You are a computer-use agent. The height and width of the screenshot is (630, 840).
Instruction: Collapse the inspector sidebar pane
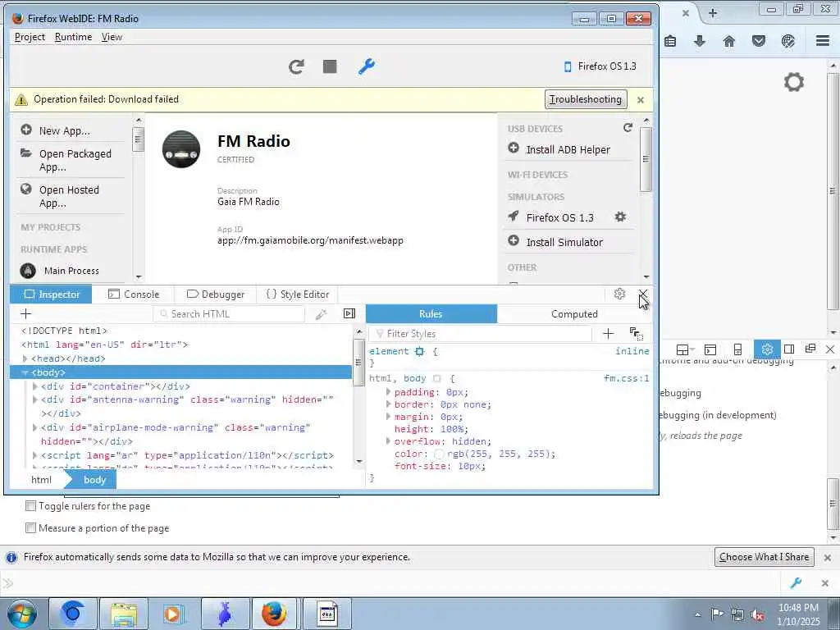[x=349, y=313]
